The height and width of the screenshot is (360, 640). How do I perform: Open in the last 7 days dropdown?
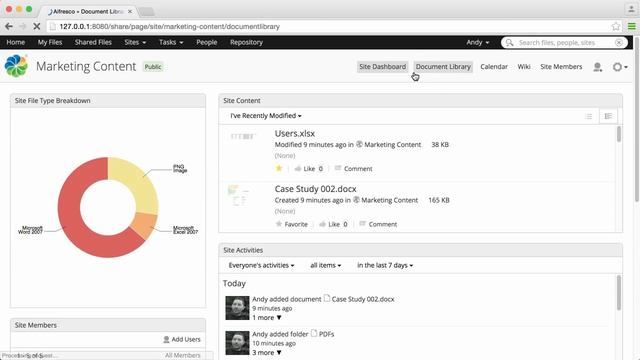point(385,265)
